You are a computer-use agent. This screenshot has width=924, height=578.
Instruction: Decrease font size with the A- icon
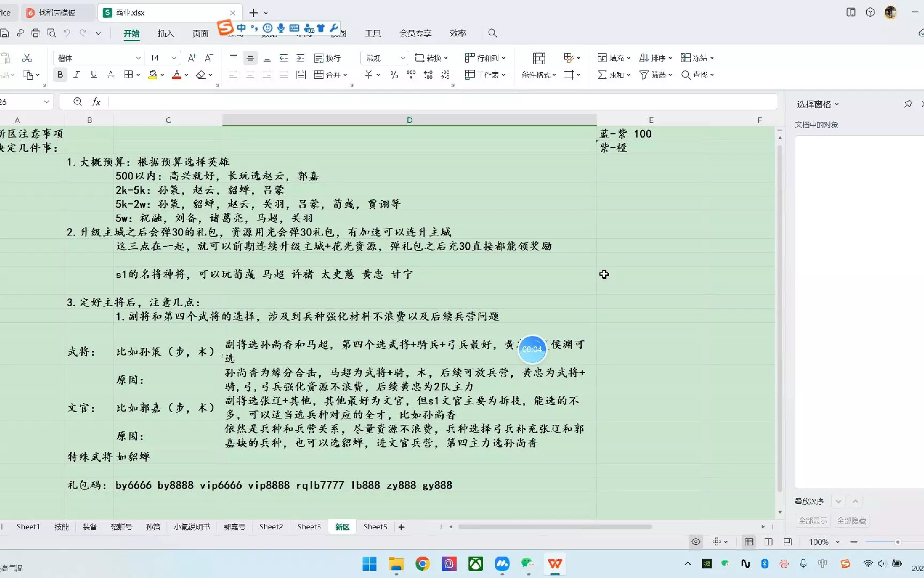coord(209,58)
